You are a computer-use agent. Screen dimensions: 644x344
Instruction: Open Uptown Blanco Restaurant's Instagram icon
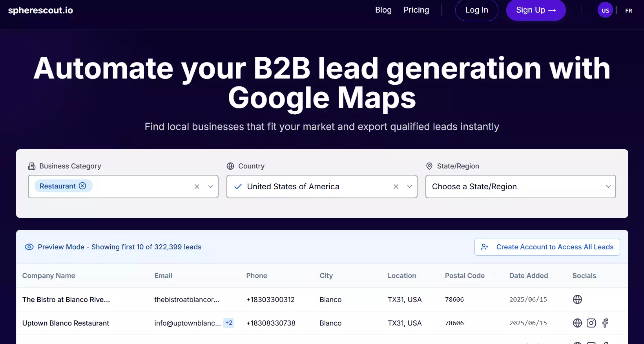591,323
